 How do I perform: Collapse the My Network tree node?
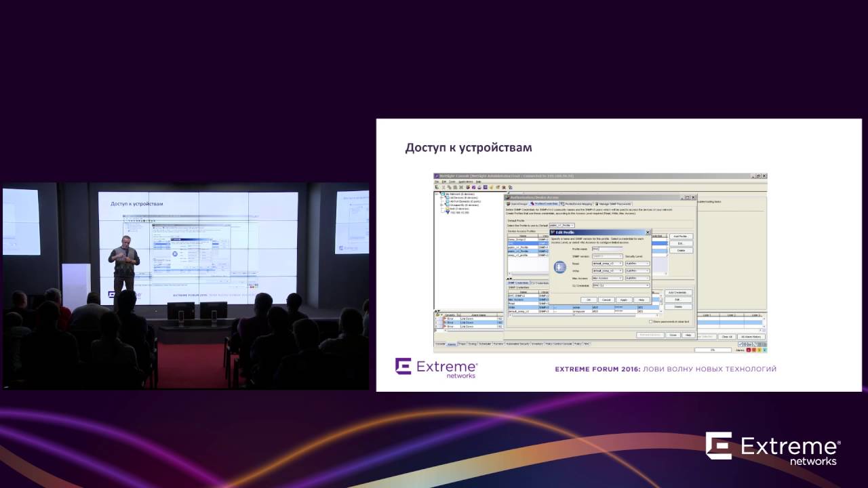coord(437,194)
